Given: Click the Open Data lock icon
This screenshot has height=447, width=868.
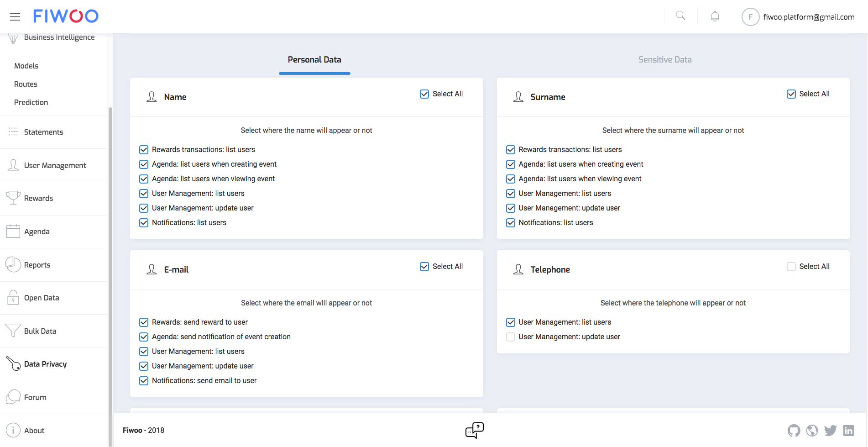Looking at the screenshot, I should 13,297.
